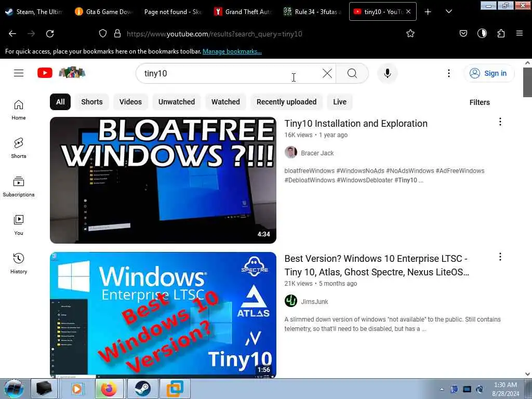Reload the page in Firefox
Viewport: 532px width, 399px height.
(50, 34)
